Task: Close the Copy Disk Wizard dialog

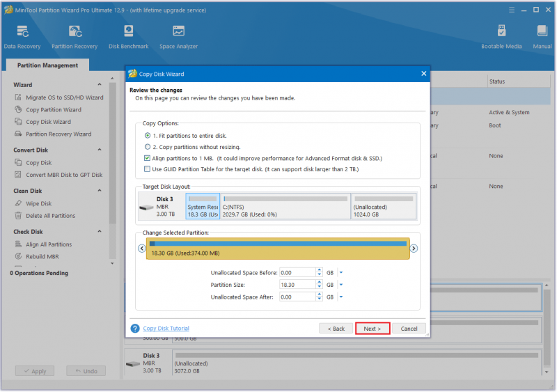Action: 423,74
